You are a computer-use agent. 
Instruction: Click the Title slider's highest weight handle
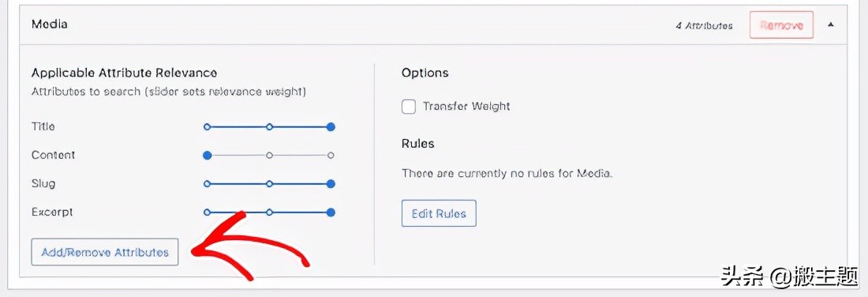pos(331,127)
